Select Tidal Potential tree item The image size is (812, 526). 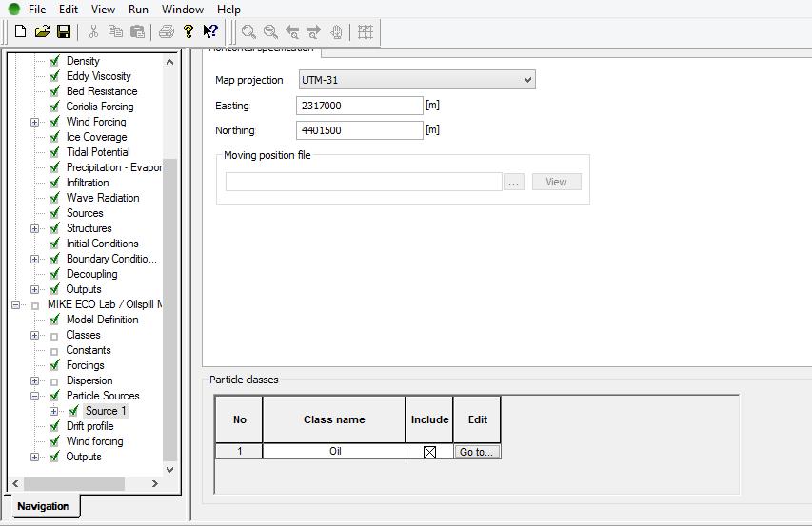[98, 152]
